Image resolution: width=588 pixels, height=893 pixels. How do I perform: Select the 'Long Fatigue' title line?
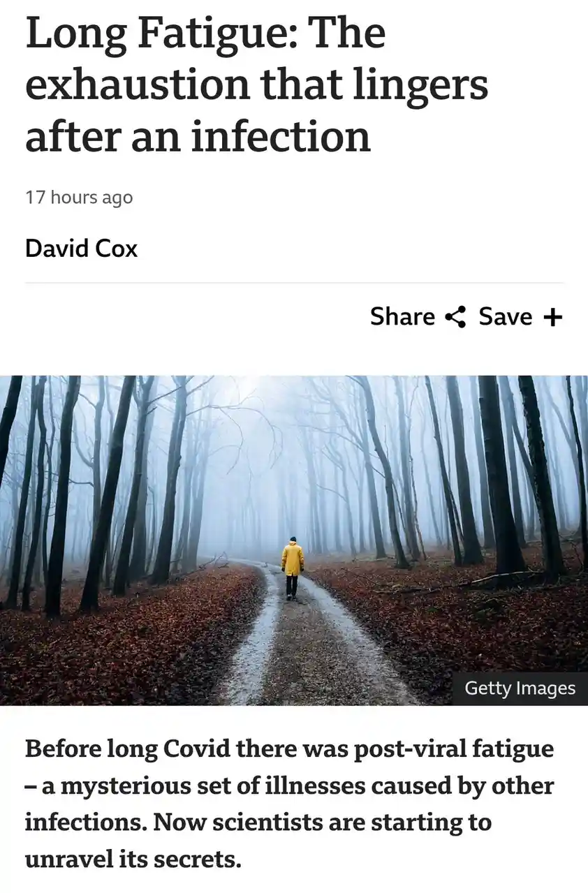tap(205, 34)
